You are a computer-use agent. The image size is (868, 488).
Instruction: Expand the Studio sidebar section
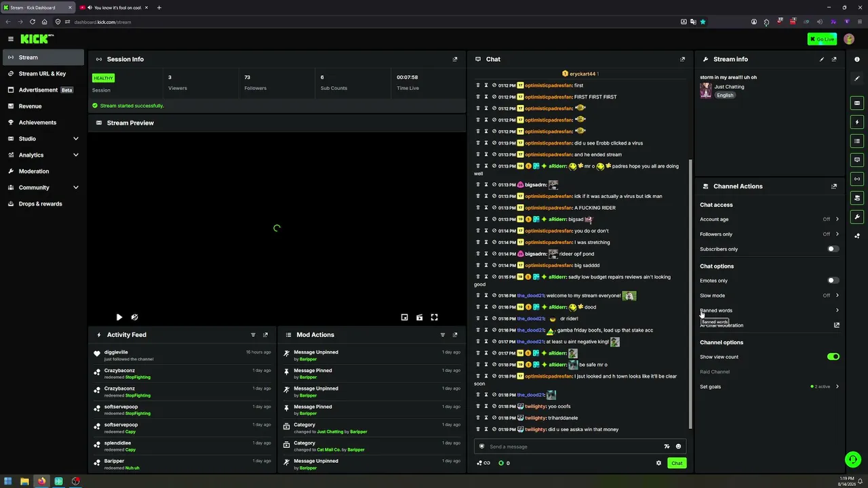(42, 139)
